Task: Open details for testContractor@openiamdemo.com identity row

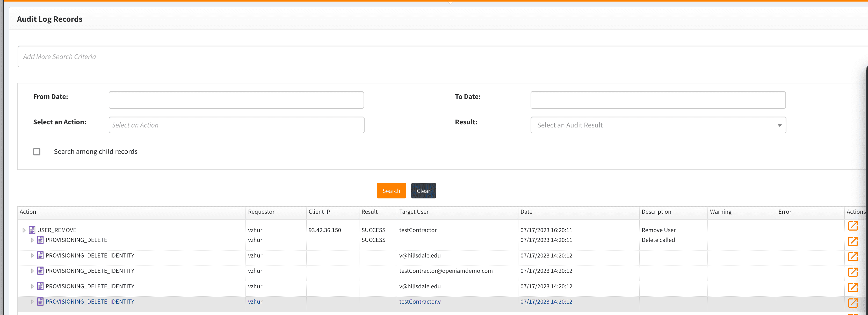Action: click(852, 272)
